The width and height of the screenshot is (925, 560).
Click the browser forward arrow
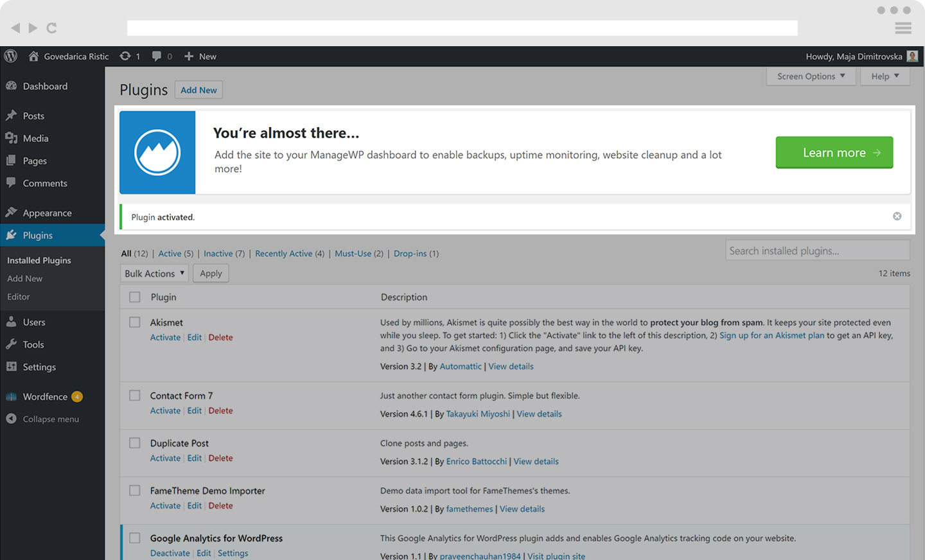pos(33,28)
